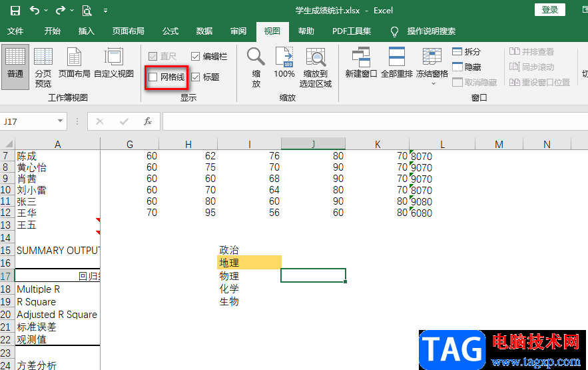The image size is (588, 370).
Task: Select cell containing 生物
Action: (x=249, y=301)
